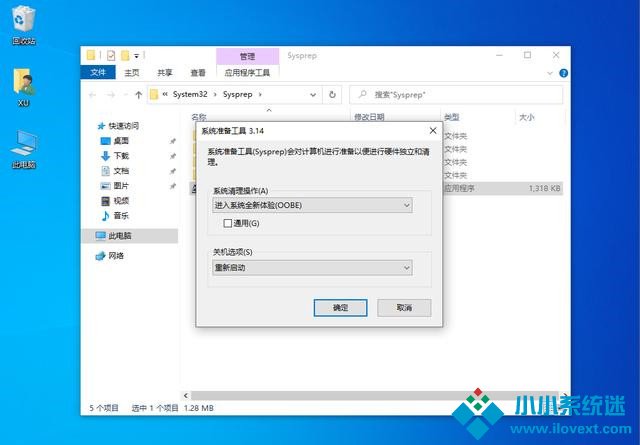Open the 系统清理操作 dropdown

[x=312, y=205]
